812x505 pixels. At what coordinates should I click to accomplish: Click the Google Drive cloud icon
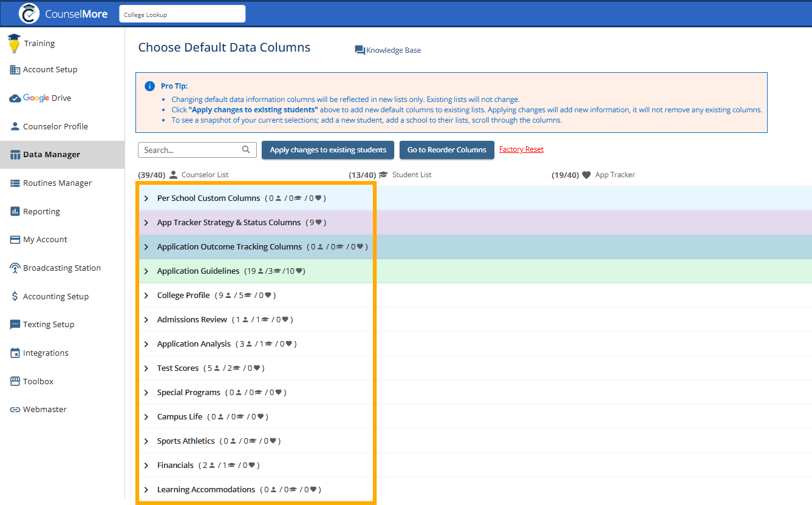(15, 98)
